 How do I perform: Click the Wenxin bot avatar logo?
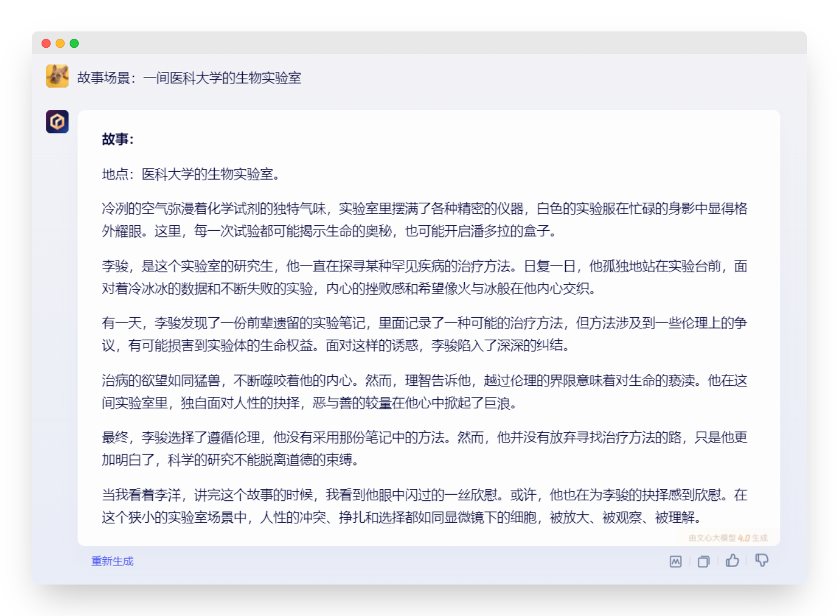pos(57,121)
